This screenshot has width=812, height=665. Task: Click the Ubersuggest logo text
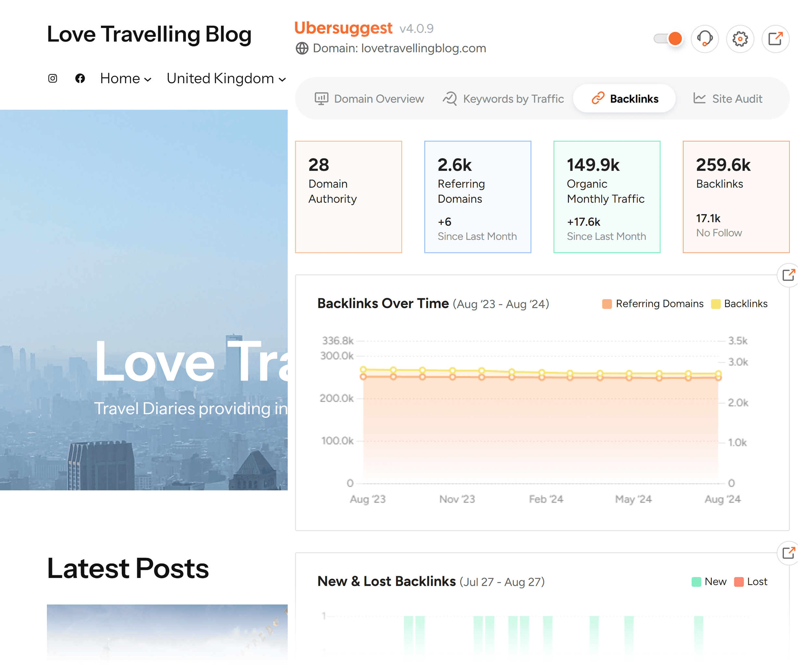point(343,28)
